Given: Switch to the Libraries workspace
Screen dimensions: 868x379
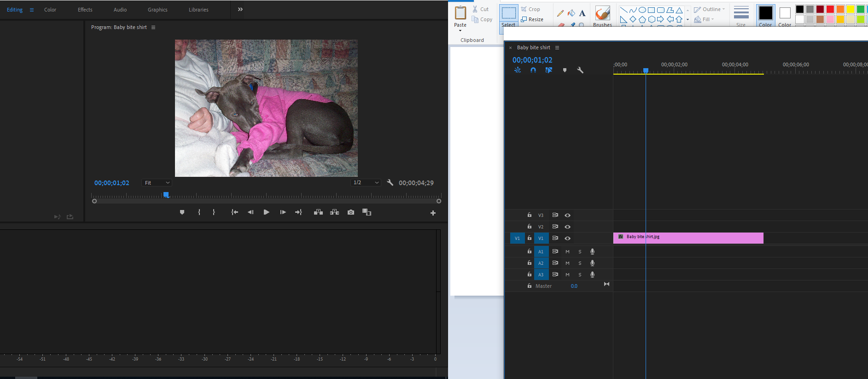Looking at the screenshot, I should (198, 10).
